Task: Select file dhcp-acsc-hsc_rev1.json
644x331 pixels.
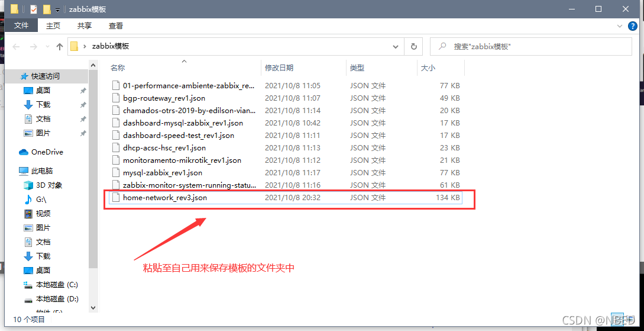Action: point(164,147)
